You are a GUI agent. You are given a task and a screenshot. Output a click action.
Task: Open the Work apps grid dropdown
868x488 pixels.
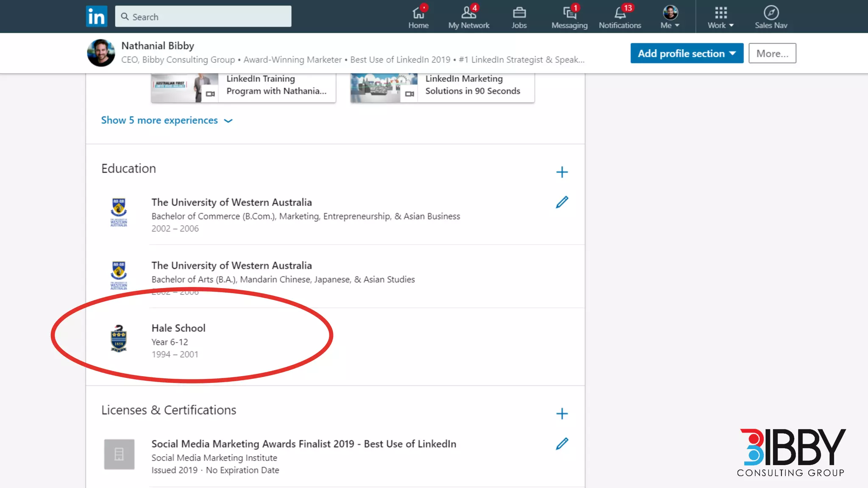click(721, 17)
